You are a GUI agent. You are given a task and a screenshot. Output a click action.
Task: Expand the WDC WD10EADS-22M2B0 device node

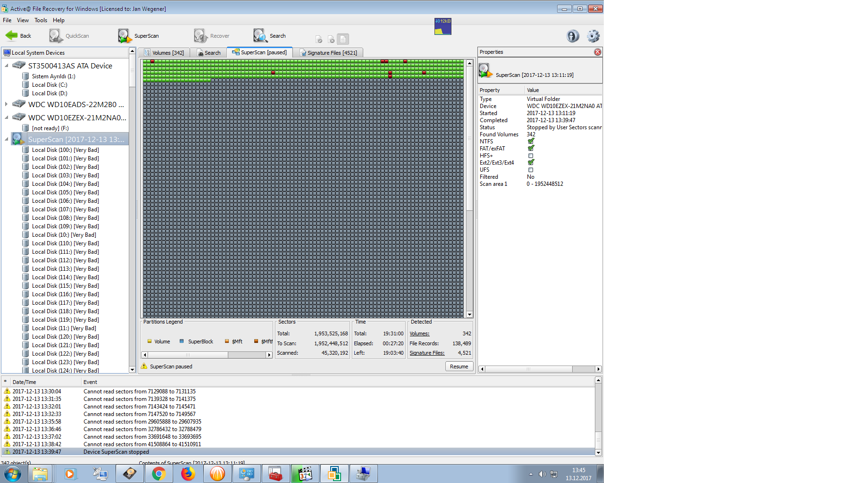pos(6,104)
